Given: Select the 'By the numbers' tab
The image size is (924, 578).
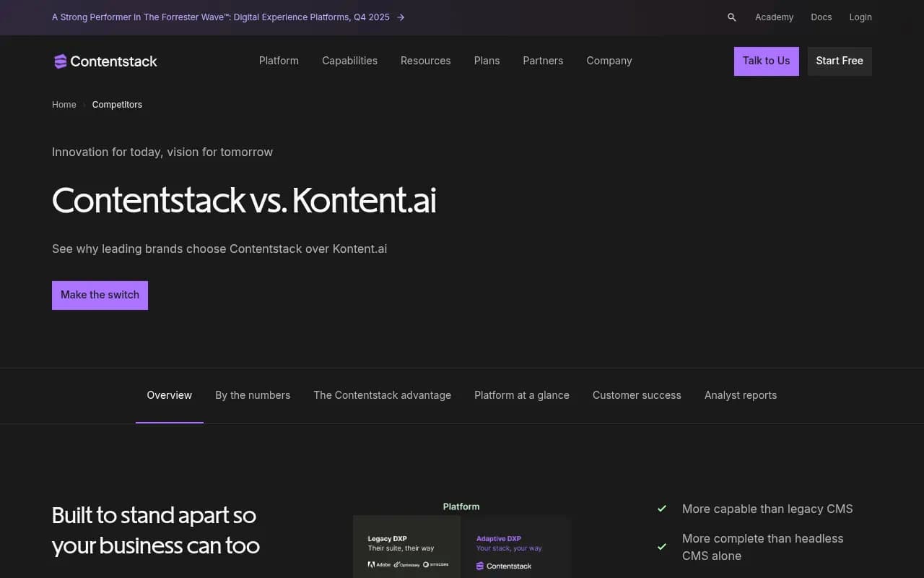Looking at the screenshot, I should [253, 395].
